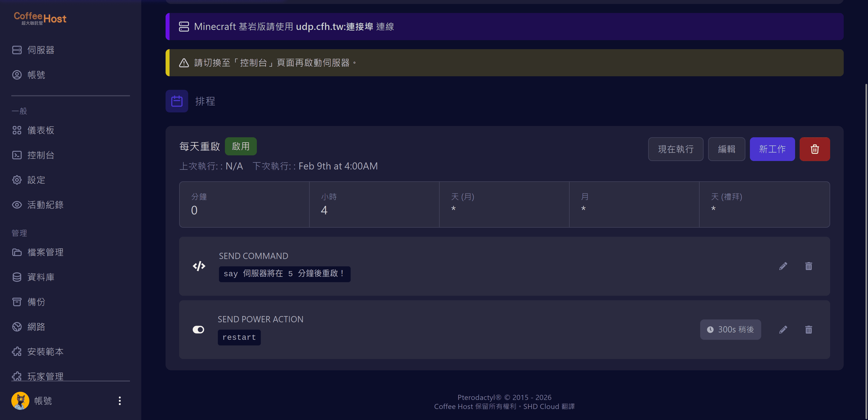868x420 pixels.
Task: Open account three-dot menu
Action: tap(120, 401)
